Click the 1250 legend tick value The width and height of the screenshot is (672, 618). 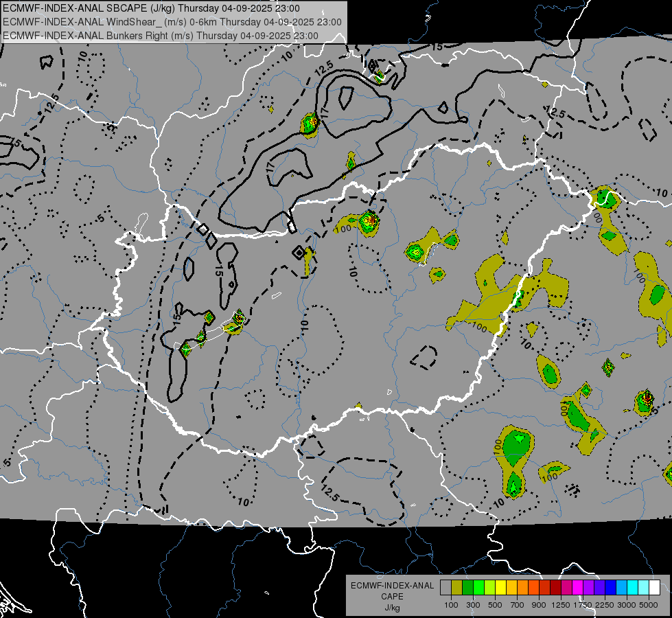coord(561,605)
